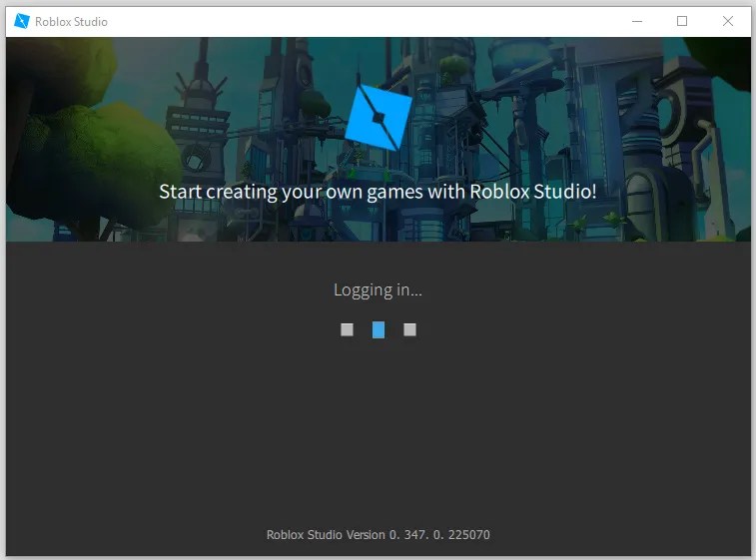Click the Roblox Studio Version 0. 347. 0. 225070 text

378,534
